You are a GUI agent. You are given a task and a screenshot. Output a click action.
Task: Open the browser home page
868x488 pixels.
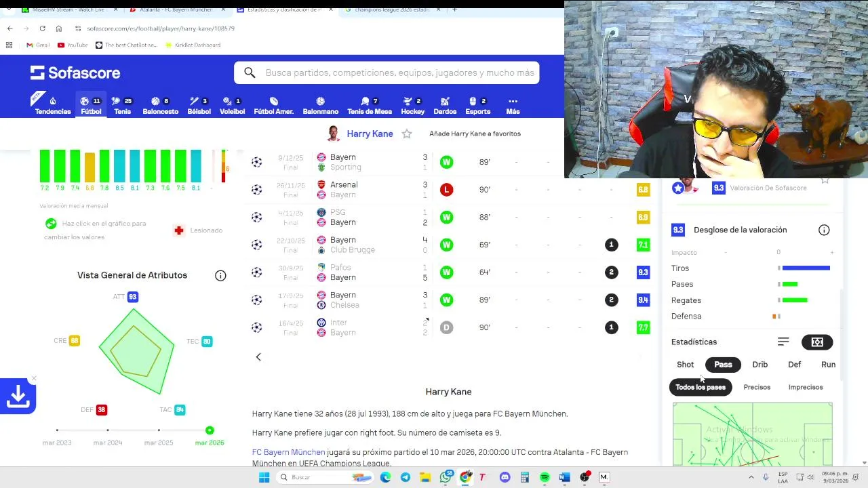(x=59, y=28)
